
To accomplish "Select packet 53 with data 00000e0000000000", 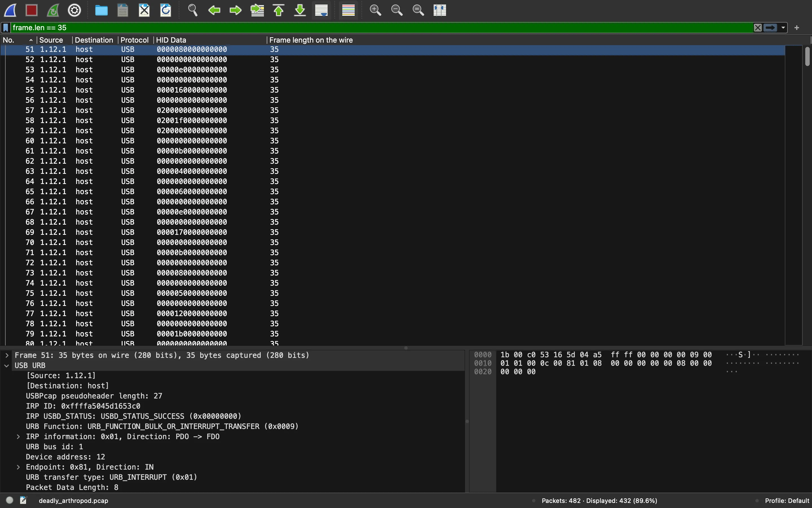I will [x=392, y=69].
